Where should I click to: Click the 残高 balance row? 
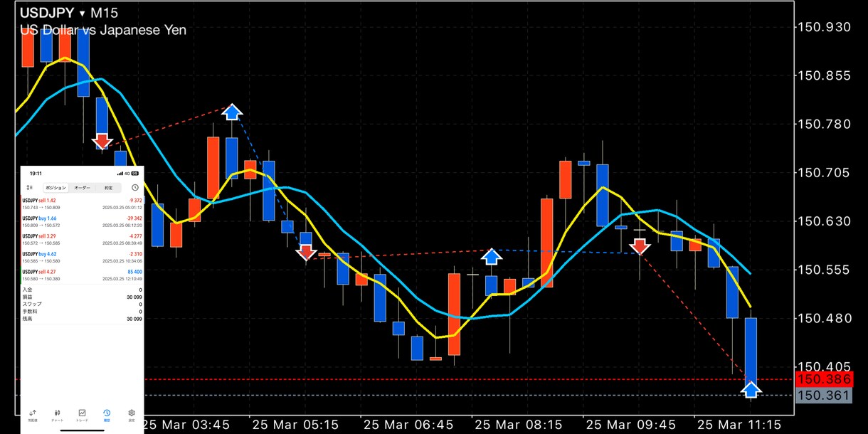pyautogui.click(x=82, y=319)
